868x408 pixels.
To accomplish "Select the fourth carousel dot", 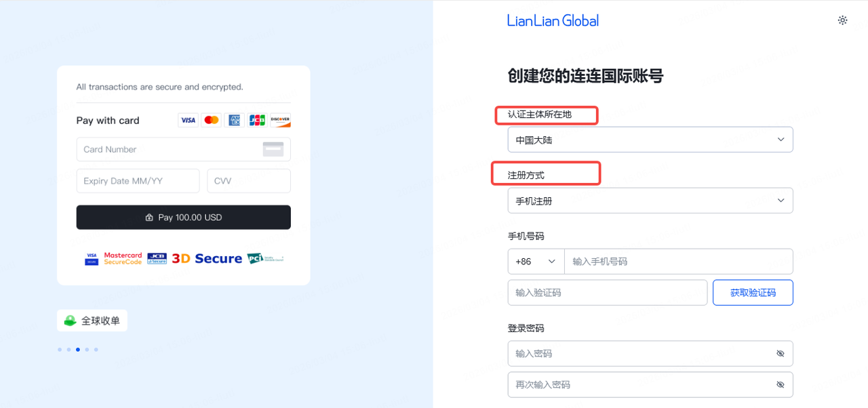I will tap(87, 350).
